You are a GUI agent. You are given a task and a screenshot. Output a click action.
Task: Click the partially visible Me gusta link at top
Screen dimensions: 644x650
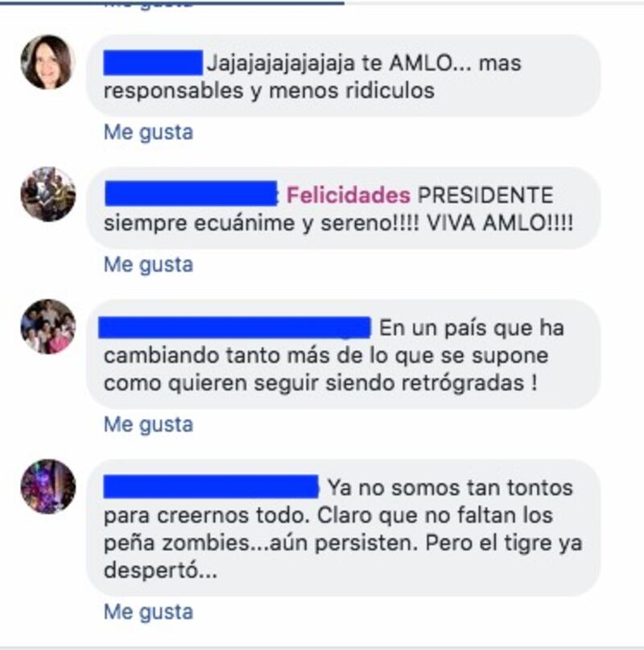click(148, 6)
